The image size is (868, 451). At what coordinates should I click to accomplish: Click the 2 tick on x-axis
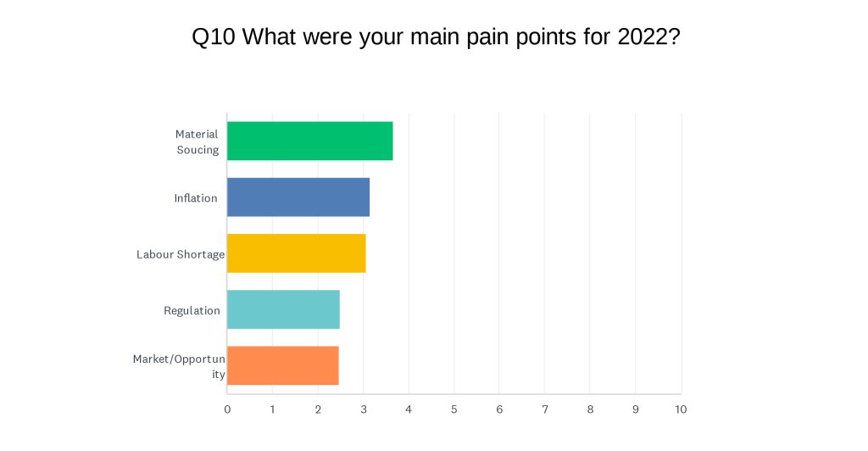click(319, 409)
